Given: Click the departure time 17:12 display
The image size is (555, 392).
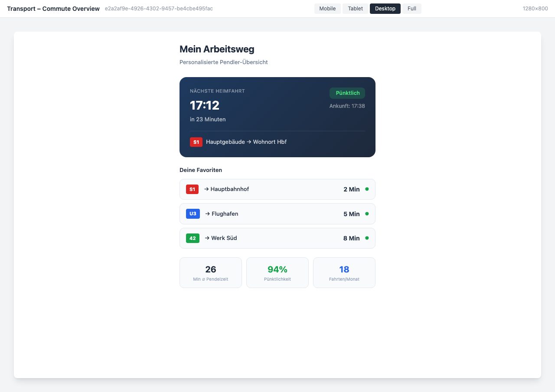Looking at the screenshot, I should (204, 105).
